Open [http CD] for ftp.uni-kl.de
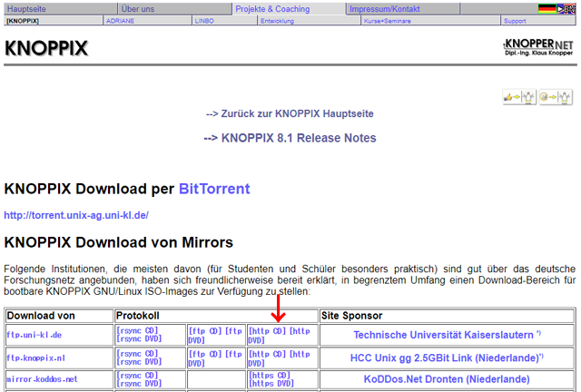Viewport: 581px width, 392px height. click(x=267, y=331)
